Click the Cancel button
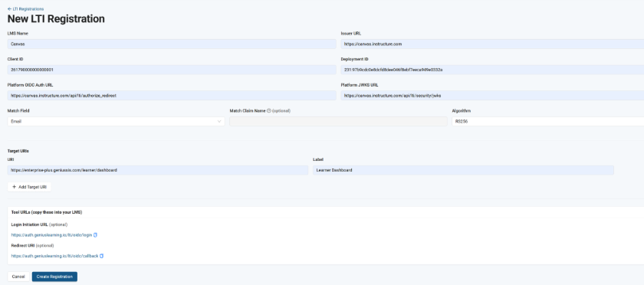The height and width of the screenshot is (285, 644). tap(18, 277)
